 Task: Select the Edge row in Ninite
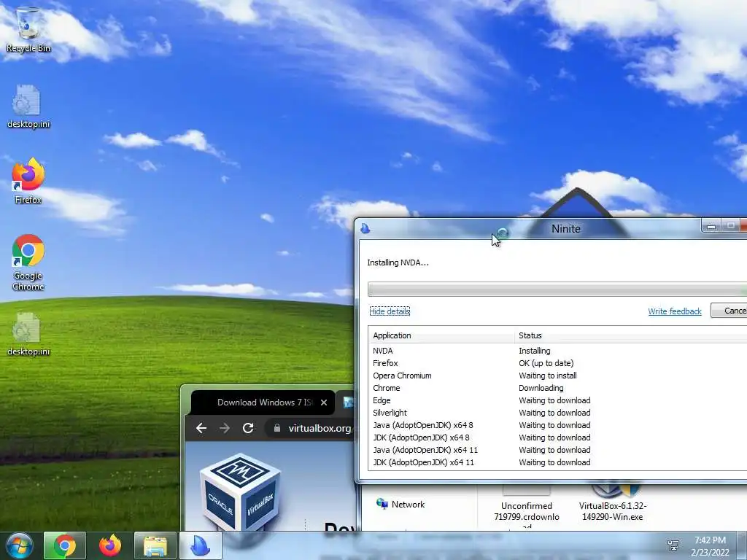pos(557,400)
